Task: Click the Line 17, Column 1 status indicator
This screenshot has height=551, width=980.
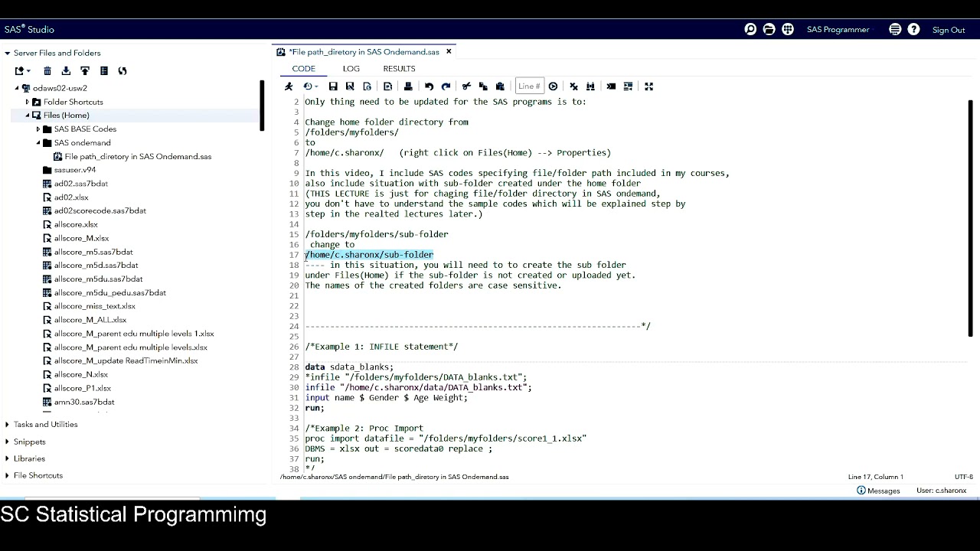Action: coord(875,477)
